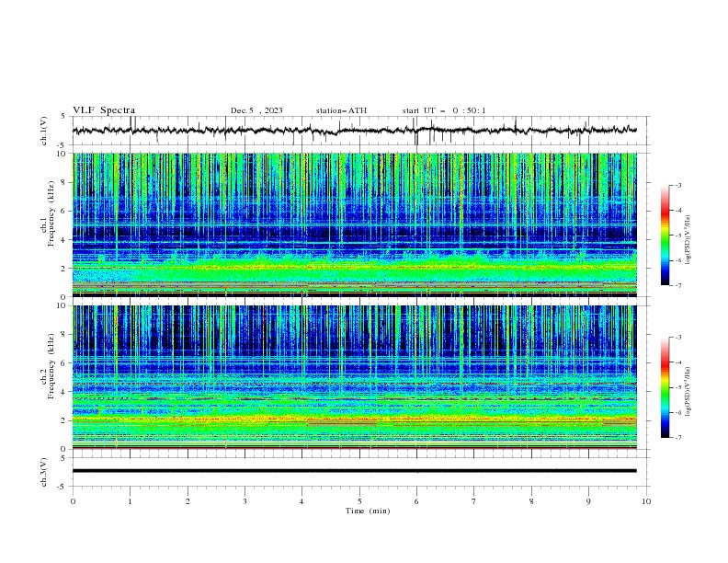The height and width of the screenshot is (563, 728).
Task: Click the ch.2 spectrogram panel
Action: (354, 377)
